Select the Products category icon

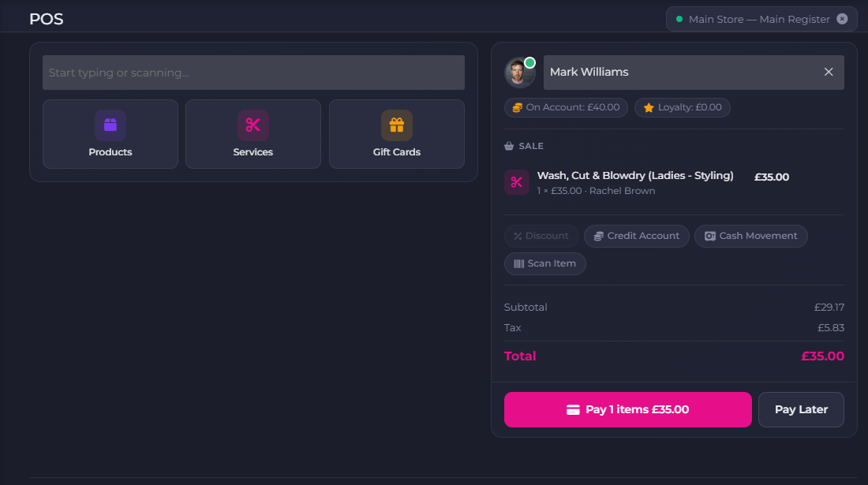point(110,125)
